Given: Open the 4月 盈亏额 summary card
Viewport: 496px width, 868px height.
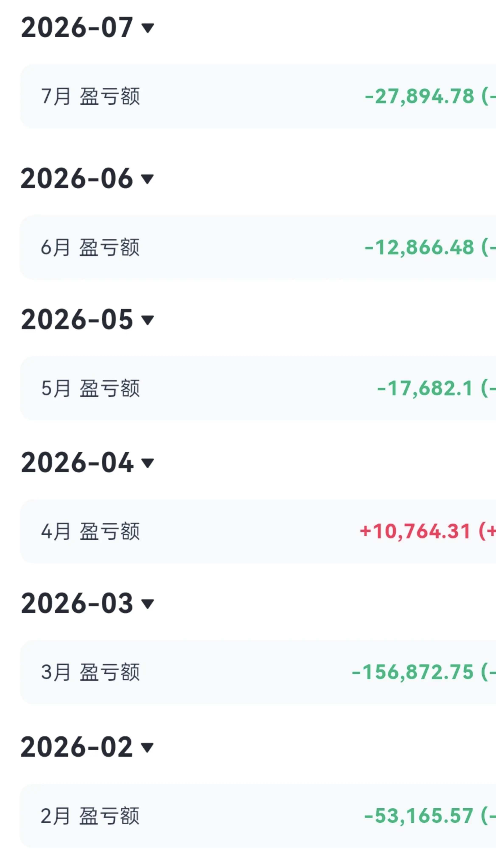Looking at the screenshot, I should click(258, 531).
